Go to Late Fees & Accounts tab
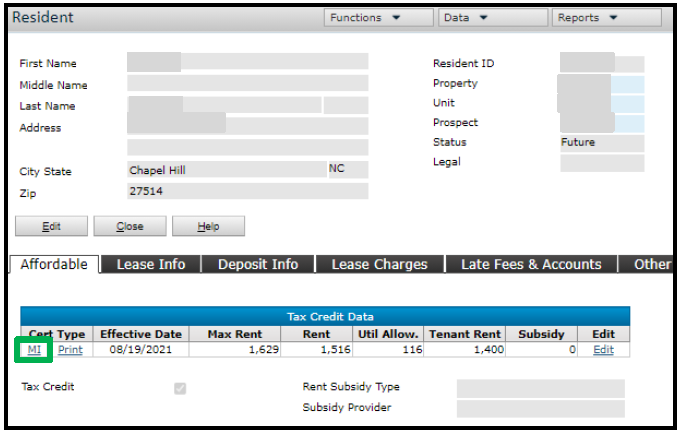680x434 pixels. click(531, 264)
